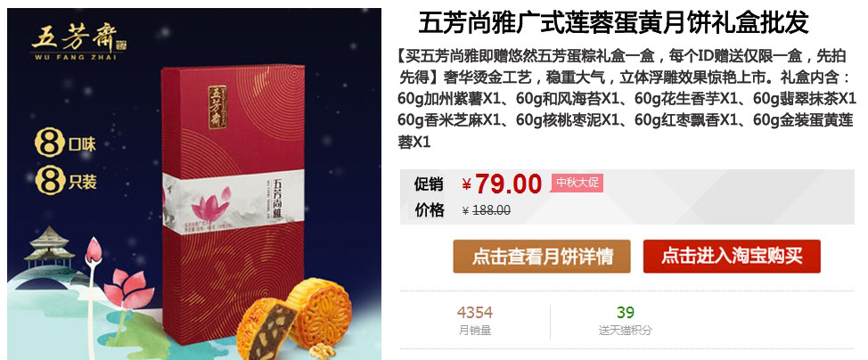
Task: Click the crossed-out original price ¥188.00
Action: click(486, 210)
